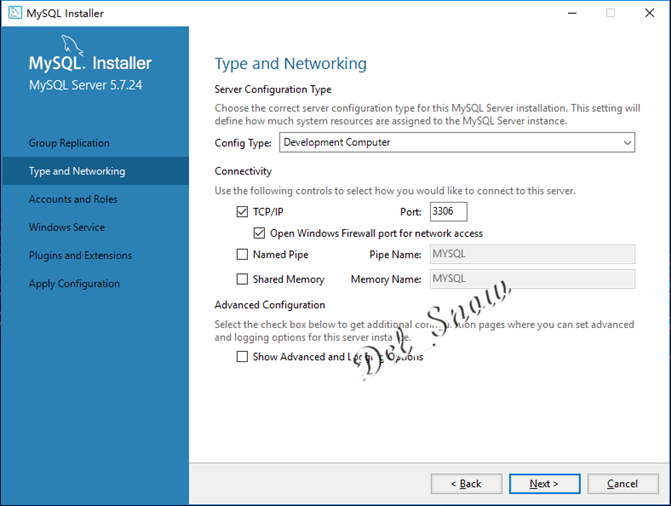The width and height of the screenshot is (671, 506).
Task: Click the Next button
Action: coord(545,484)
